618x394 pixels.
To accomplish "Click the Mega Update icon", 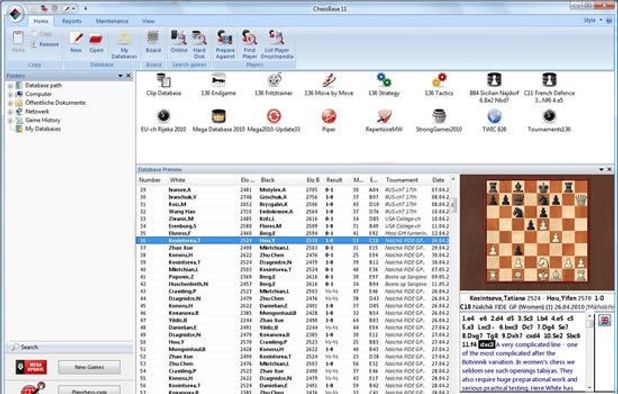I will point(31,367).
